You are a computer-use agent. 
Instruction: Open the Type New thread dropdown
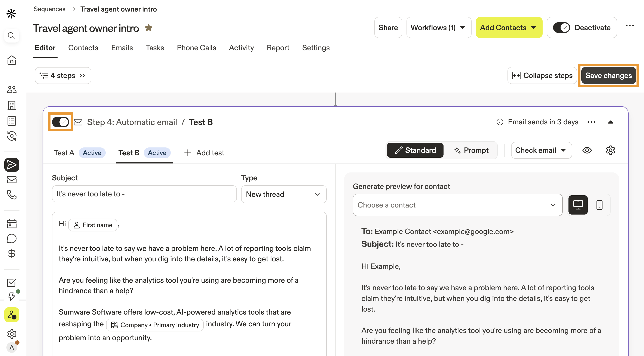click(283, 194)
